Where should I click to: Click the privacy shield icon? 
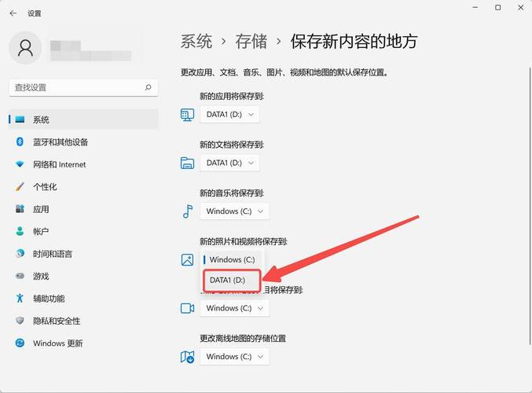coord(20,321)
